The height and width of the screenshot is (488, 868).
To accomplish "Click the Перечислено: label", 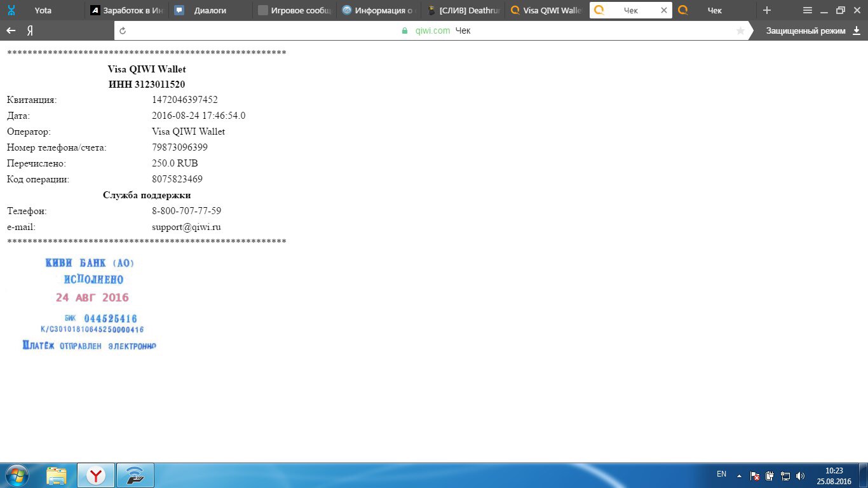I will click(36, 163).
